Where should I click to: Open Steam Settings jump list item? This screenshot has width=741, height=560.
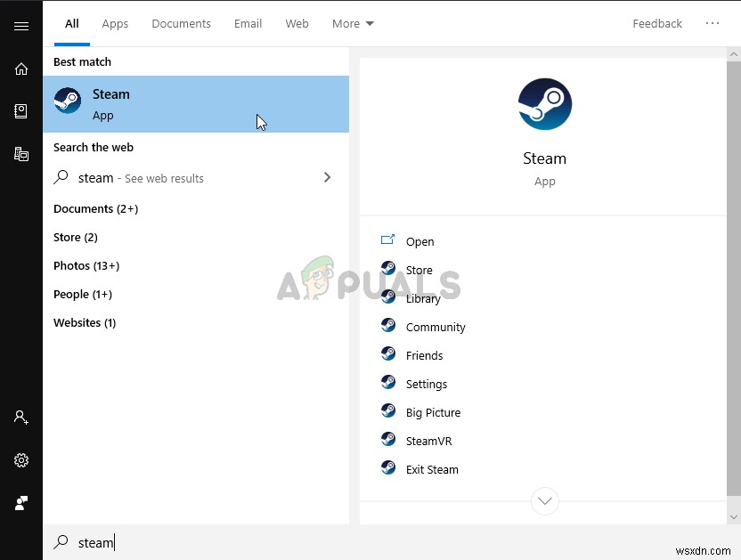427,385
